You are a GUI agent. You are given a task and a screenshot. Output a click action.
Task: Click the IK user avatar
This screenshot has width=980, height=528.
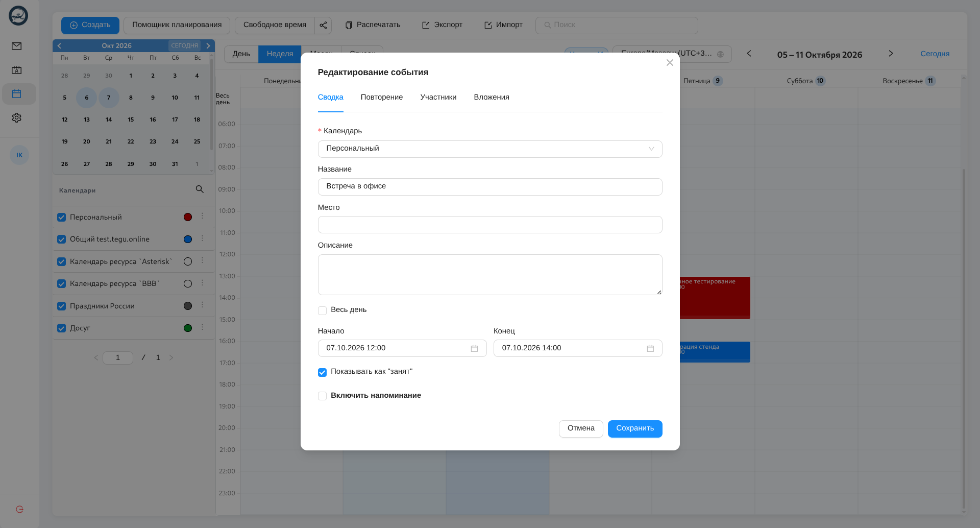19,155
